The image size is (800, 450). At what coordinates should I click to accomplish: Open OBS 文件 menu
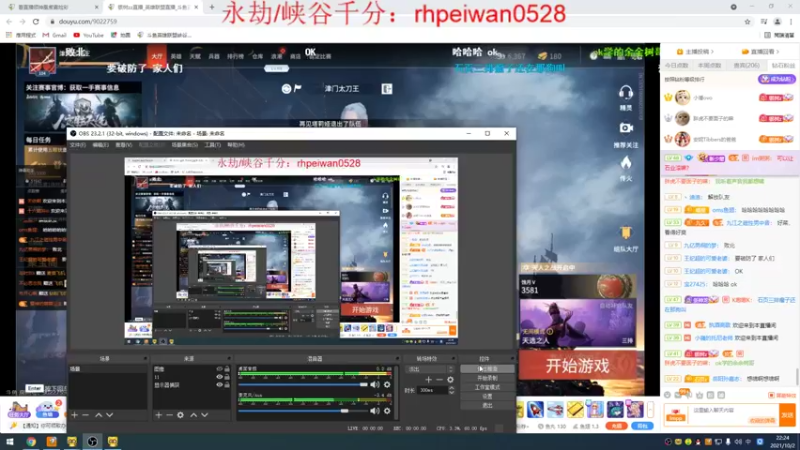click(x=78, y=145)
